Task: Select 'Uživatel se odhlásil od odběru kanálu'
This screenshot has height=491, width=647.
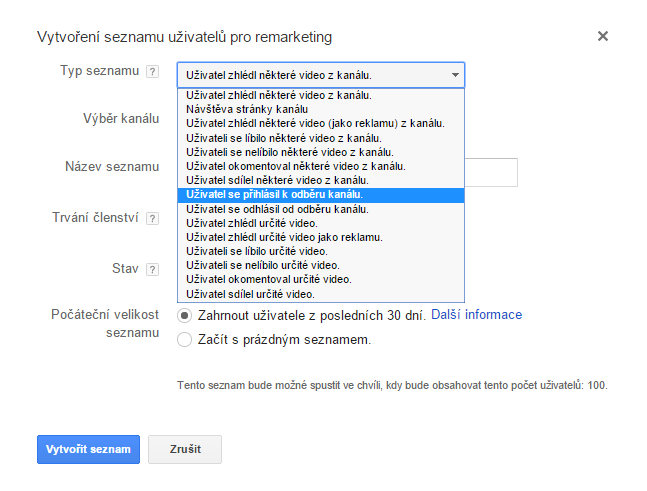Action: click(x=321, y=209)
